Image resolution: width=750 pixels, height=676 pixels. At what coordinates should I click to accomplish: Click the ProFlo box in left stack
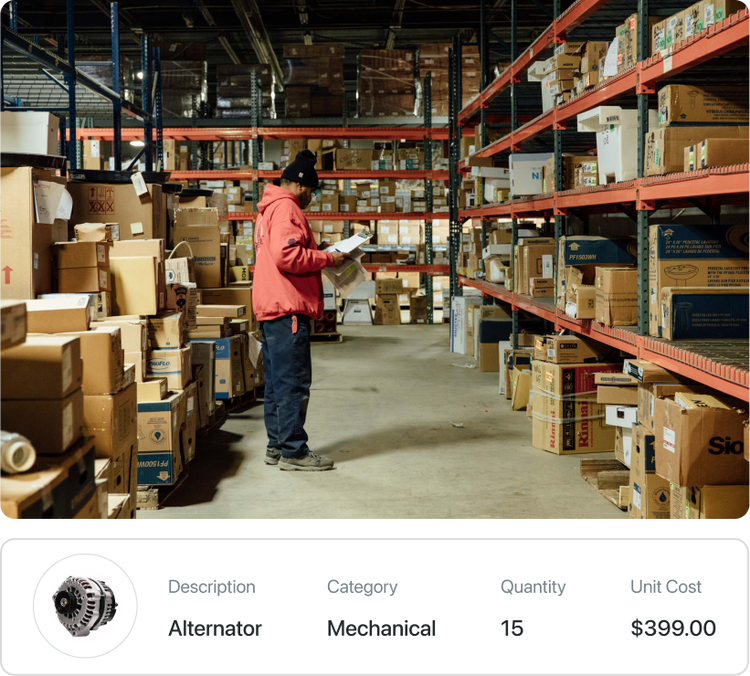(170, 366)
